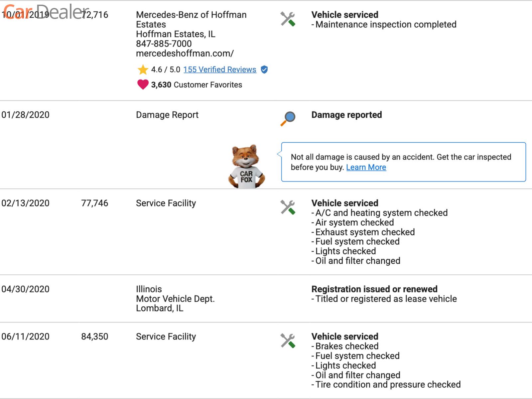Click the Car Fox mascot image
This screenshot has height=399, width=532.
pos(246,167)
